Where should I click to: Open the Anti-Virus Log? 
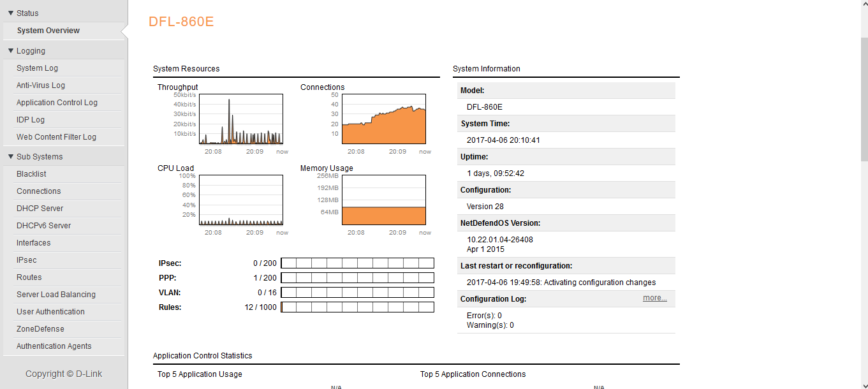coord(41,85)
